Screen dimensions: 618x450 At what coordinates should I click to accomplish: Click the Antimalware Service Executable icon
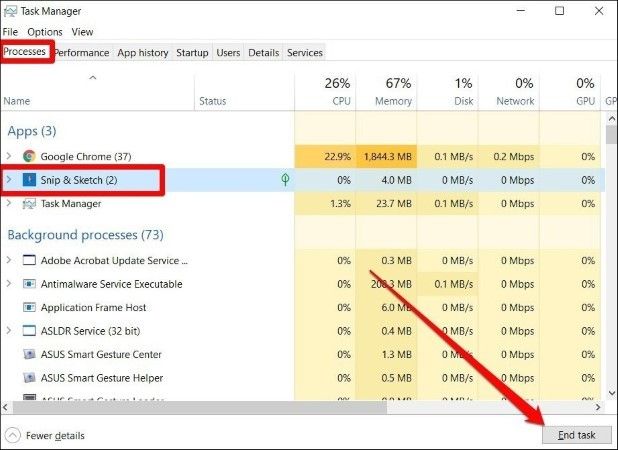[29, 284]
